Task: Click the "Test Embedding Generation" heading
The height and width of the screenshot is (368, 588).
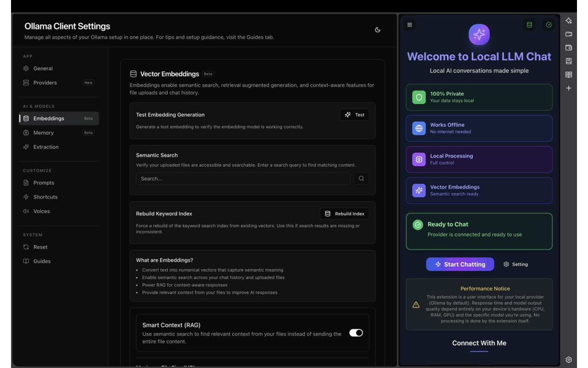Action: pyautogui.click(x=170, y=115)
